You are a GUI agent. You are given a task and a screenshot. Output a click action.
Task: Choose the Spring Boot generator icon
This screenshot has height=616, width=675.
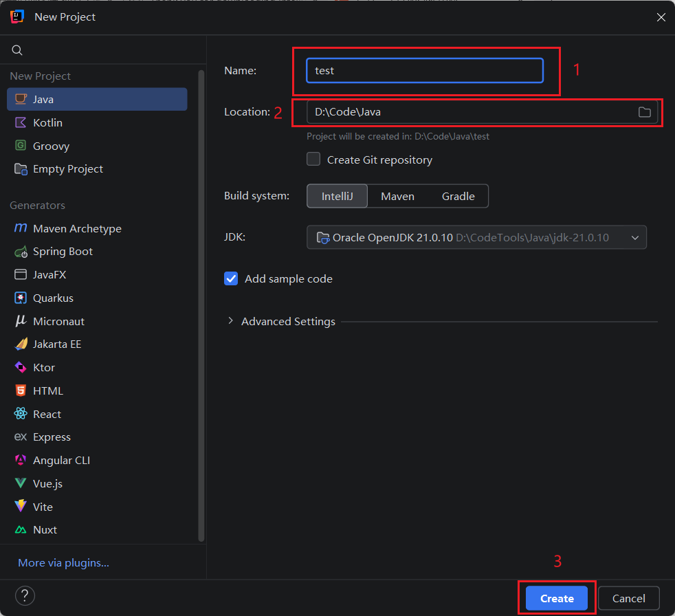21,252
